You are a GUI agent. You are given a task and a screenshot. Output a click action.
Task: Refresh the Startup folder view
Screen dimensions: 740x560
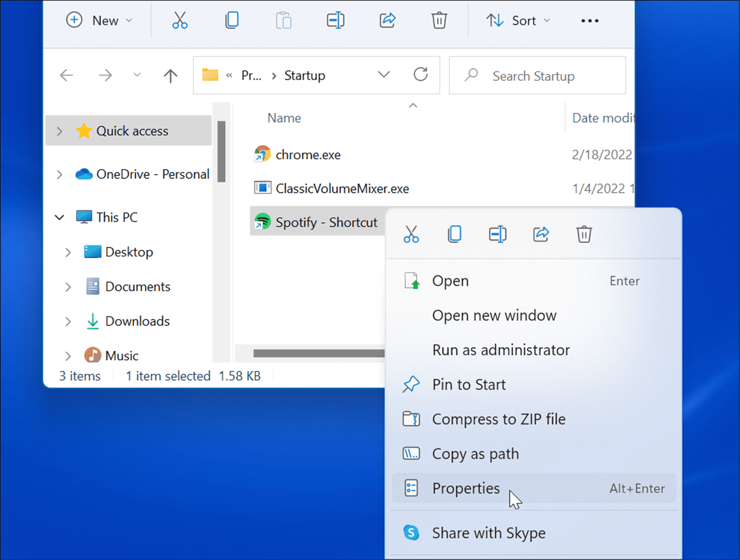pos(420,75)
